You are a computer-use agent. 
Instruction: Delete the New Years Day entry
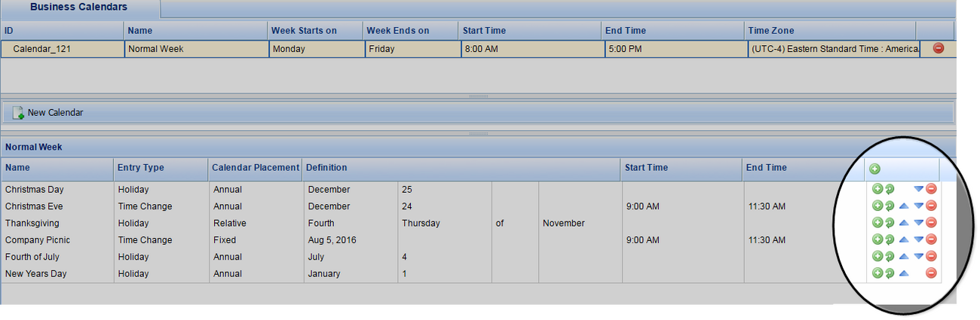point(931,273)
